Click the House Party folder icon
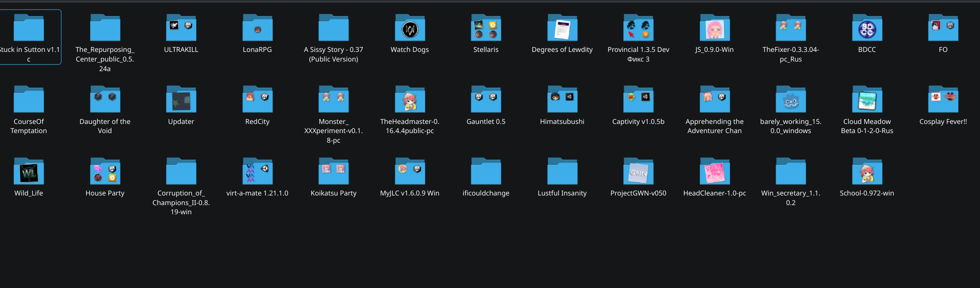The height and width of the screenshot is (288, 980). [105, 172]
